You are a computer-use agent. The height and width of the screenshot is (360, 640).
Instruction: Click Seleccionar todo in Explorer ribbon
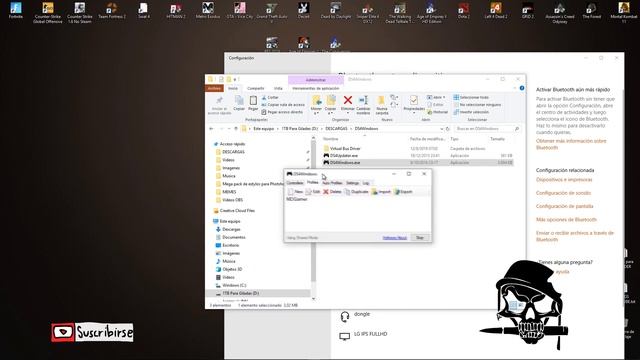(x=471, y=98)
